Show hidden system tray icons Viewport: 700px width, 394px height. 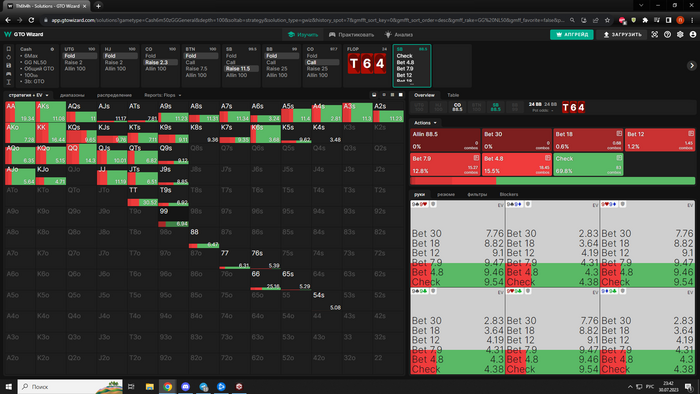tap(630, 387)
